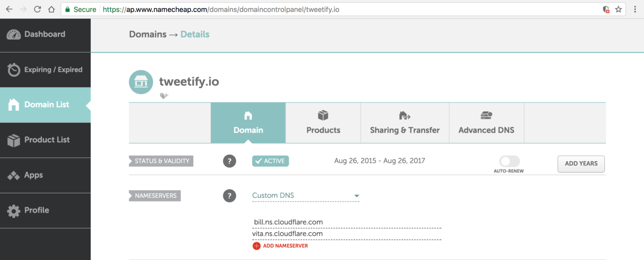Switch to the Advanced DNS tab
644x260 pixels.
(486, 122)
